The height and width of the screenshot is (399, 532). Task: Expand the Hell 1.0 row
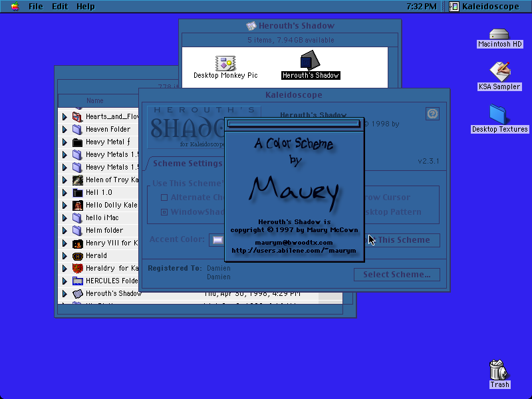[65, 192]
